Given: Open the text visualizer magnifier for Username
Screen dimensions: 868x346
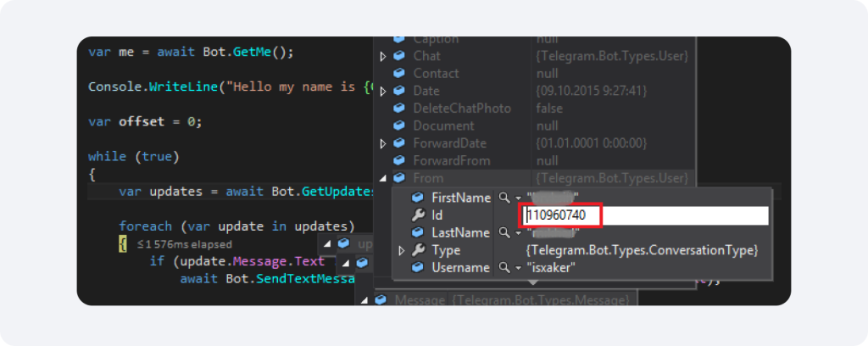Looking at the screenshot, I should tap(504, 268).
